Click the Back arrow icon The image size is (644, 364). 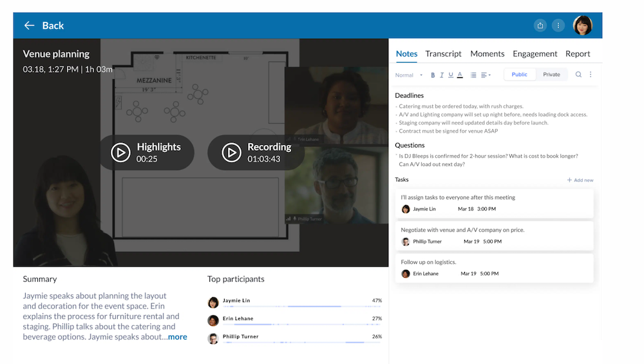pos(29,26)
